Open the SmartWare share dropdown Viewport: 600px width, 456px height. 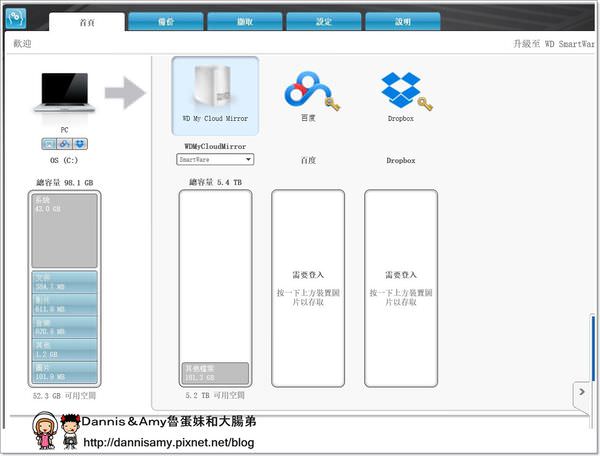tap(215, 160)
